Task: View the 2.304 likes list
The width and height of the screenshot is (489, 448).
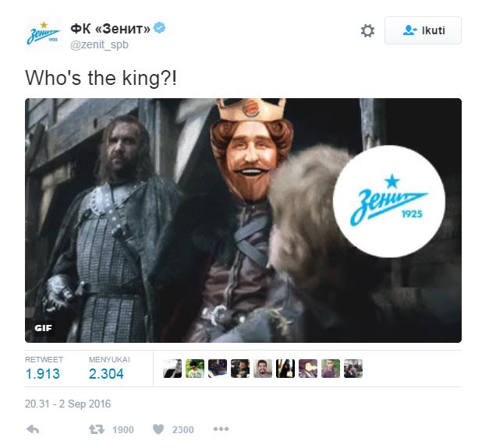Action: click(106, 373)
